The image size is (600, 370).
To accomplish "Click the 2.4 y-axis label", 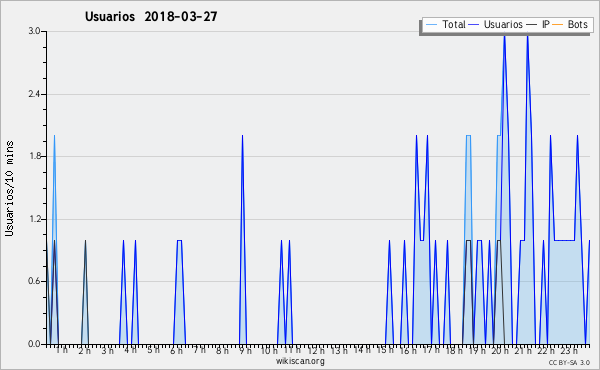I will point(34,94).
